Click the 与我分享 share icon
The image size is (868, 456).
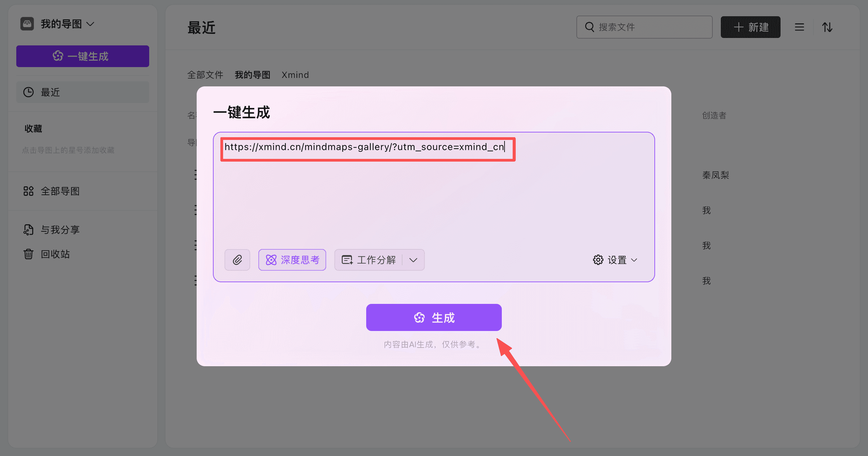tap(29, 230)
